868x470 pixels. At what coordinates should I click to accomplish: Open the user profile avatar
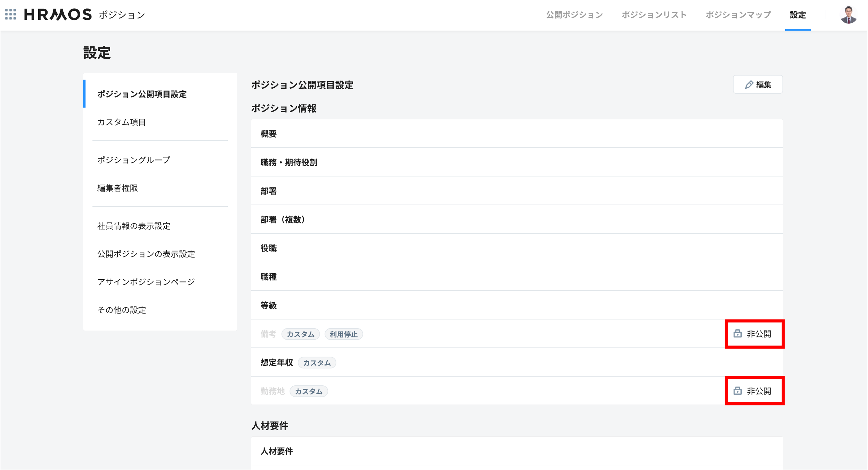(849, 15)
